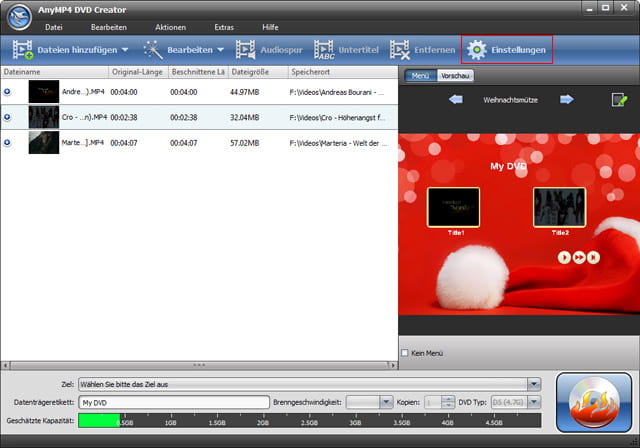Click the Geschätzte Kapazität bar
This screenshot has width=640, height=448.
[x=309, y=421]
